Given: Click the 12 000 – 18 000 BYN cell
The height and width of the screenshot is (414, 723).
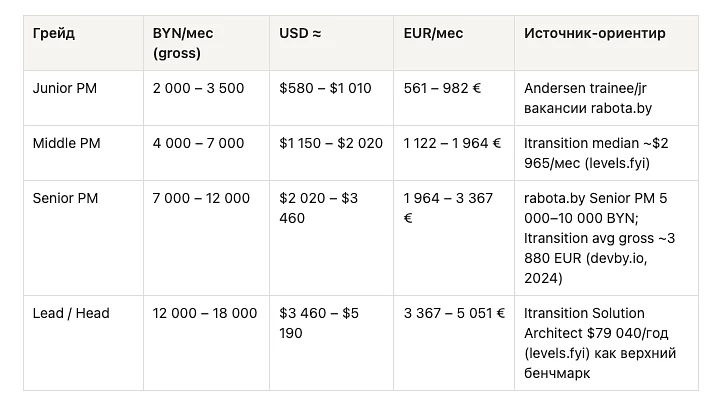Looking at the screenshot, I should coord(204,313).
